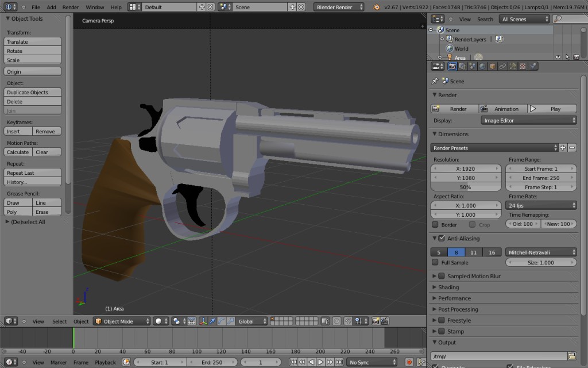Image resolution: width=588 pixels, height=368 pixels.
Task: Select the Material properties checkered icon
Action: click(523, 66)
